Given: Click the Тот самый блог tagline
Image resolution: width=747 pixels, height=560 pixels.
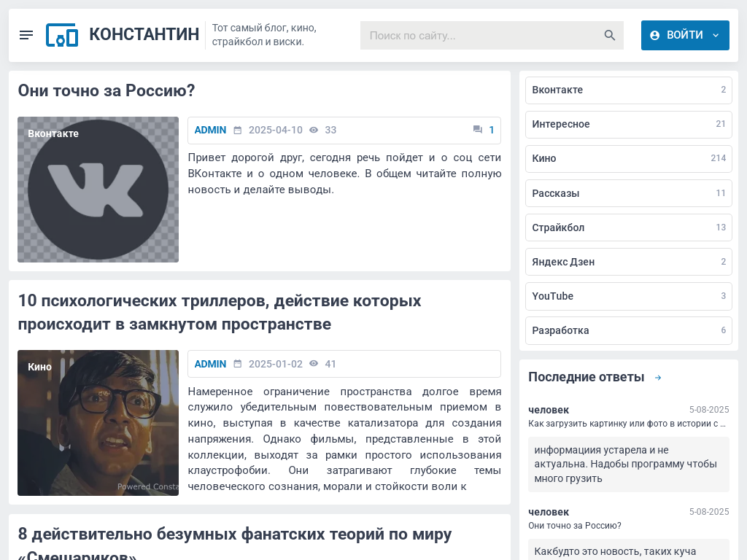Looking at the screenshot, I should [264, 35].
